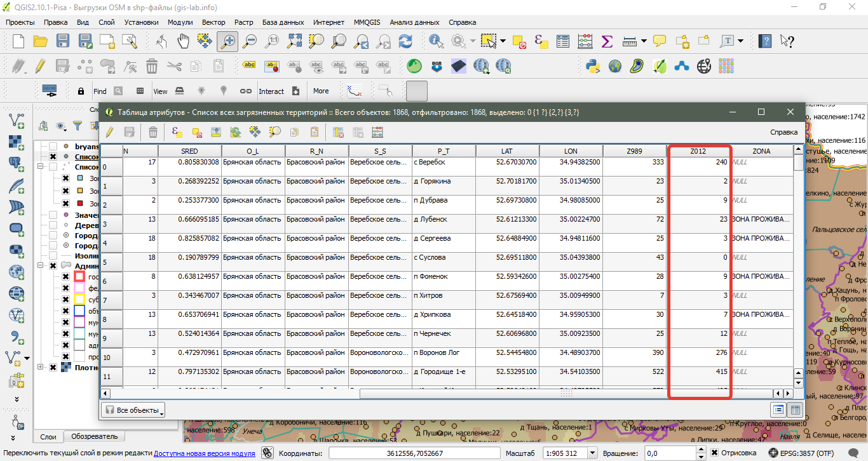Screen dimensions: 868x461
Task: Open field calculator in attribute table toolbar
Action: tap(377, 132)
